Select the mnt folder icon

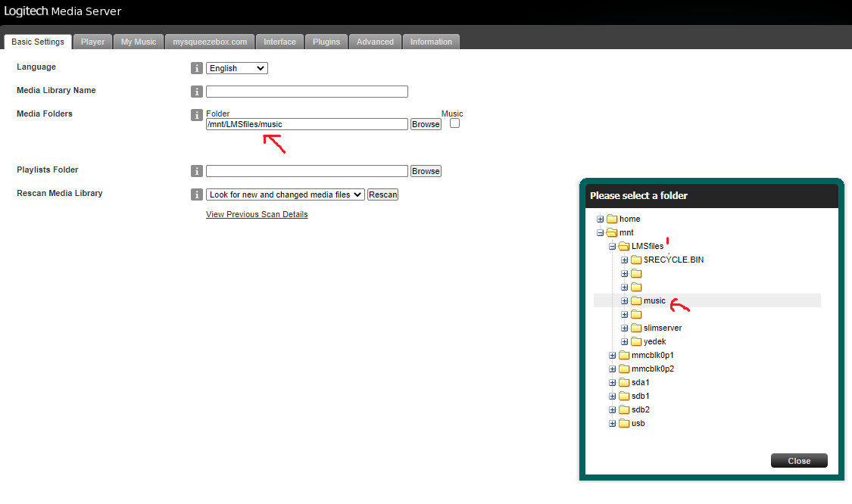(x=612, y=232)
